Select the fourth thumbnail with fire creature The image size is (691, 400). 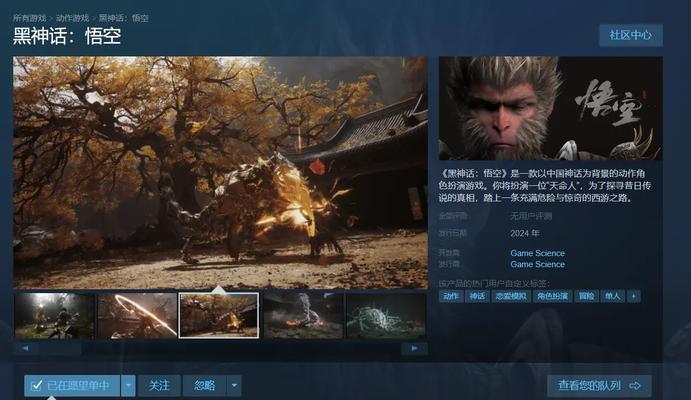click(303, 316)
